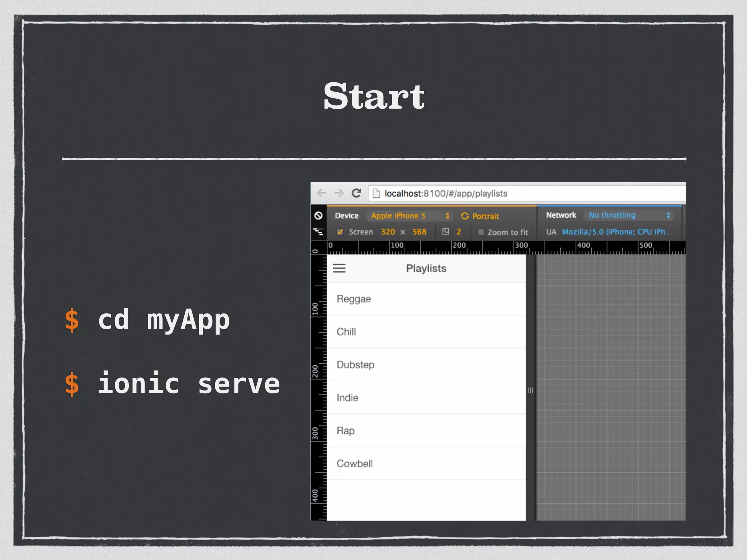Reload the page with the refresh icon
Viewport: 747px width, 560px height.
coord(356,193)
